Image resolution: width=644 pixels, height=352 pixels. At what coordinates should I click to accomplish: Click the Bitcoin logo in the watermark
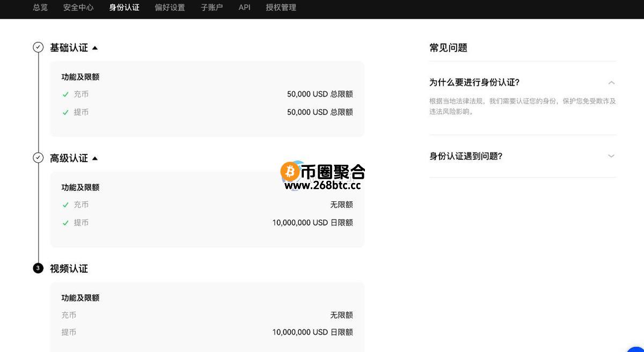click(x=289, y=172)
